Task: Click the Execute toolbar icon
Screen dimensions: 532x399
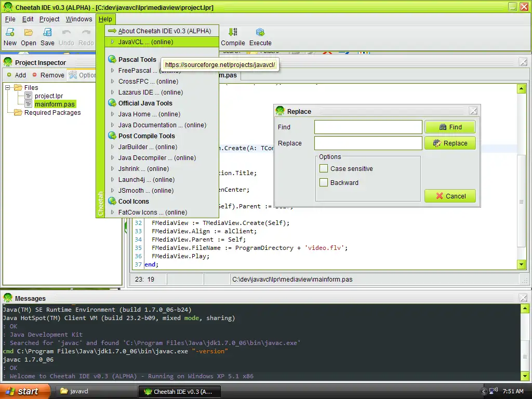Action: pyautogui.click(x=260, y=32)
